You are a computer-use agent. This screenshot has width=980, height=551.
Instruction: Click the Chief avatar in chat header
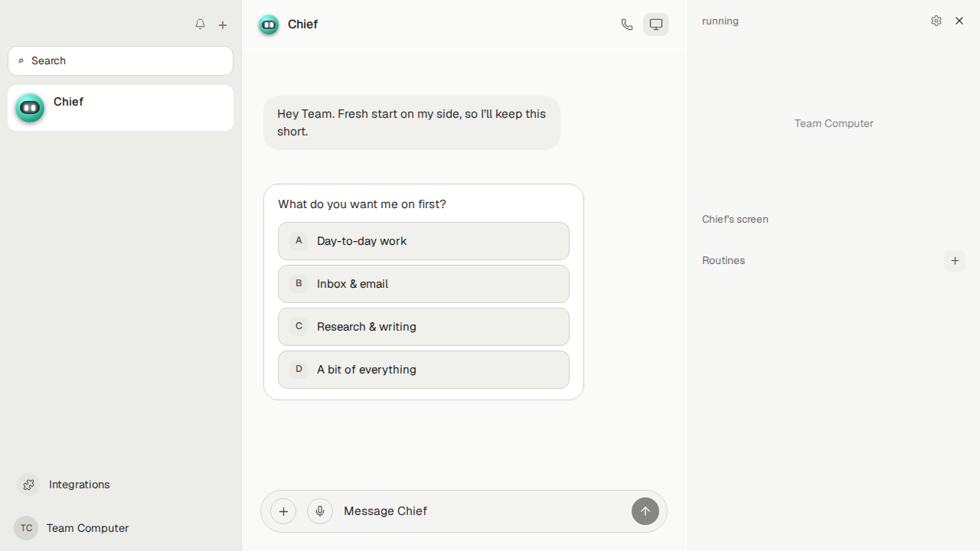269,24
